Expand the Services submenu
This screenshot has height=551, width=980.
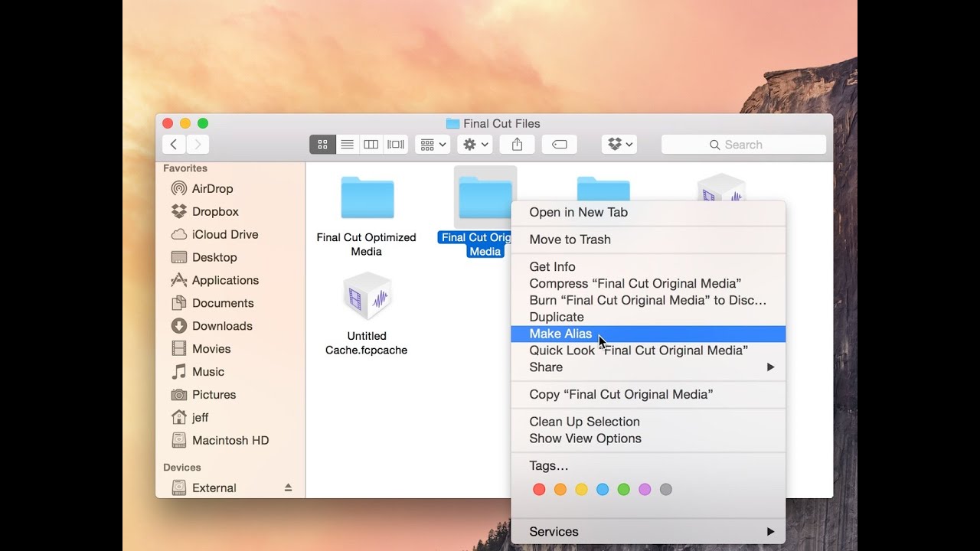[648, 531]
